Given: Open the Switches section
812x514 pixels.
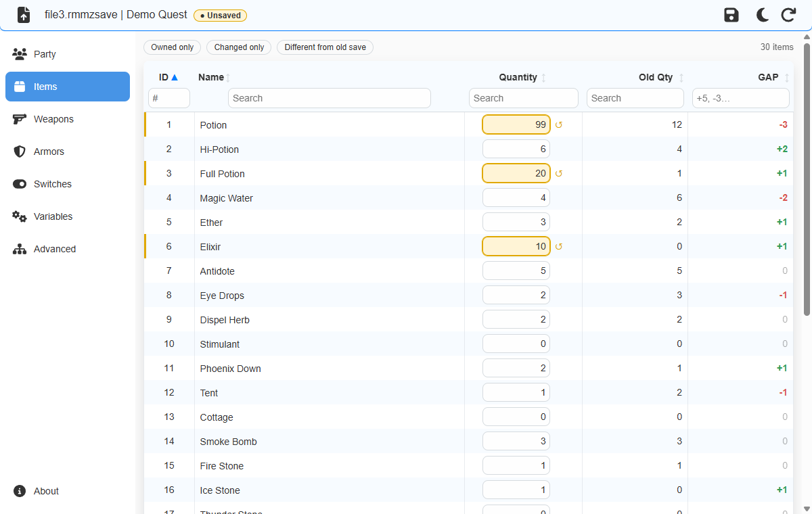Looking at the screenshot, I should pos(68,184).
